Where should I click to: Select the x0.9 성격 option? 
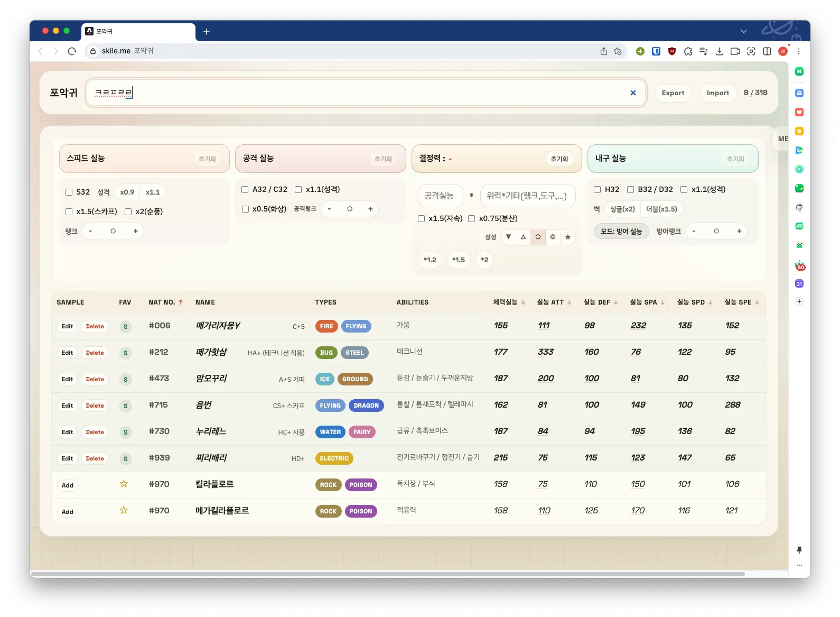click(x=127, y=192)
